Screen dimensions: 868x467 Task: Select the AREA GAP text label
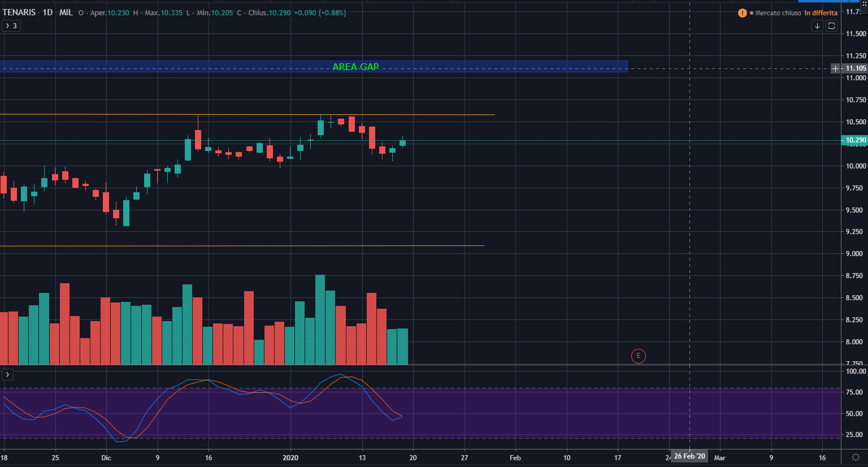point(355,67)
